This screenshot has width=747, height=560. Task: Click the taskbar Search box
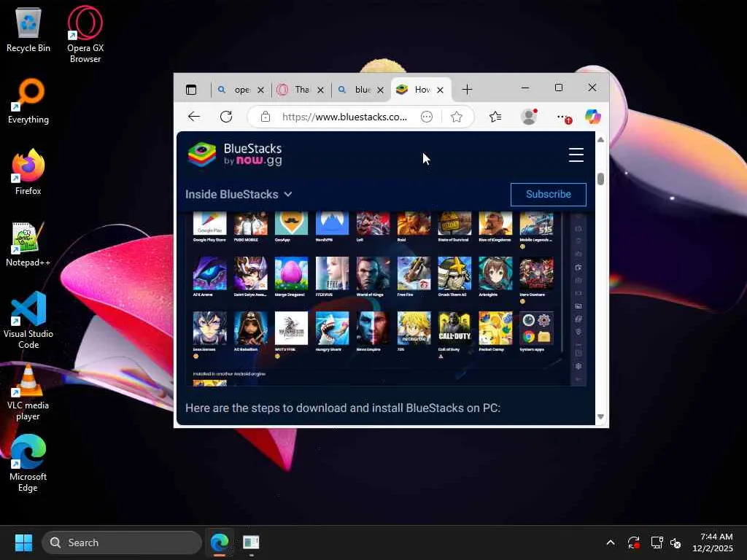click(122, 542)
